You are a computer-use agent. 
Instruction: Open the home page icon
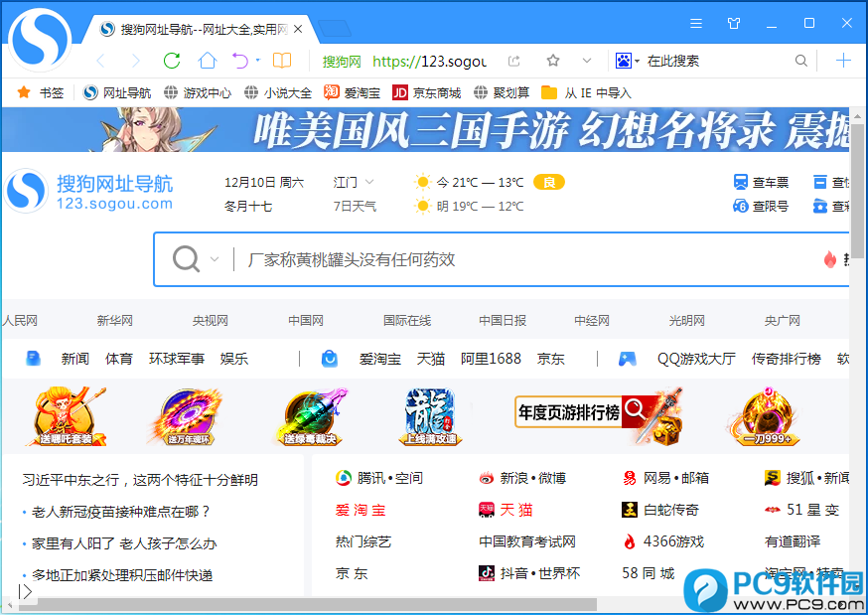(207, 61)
